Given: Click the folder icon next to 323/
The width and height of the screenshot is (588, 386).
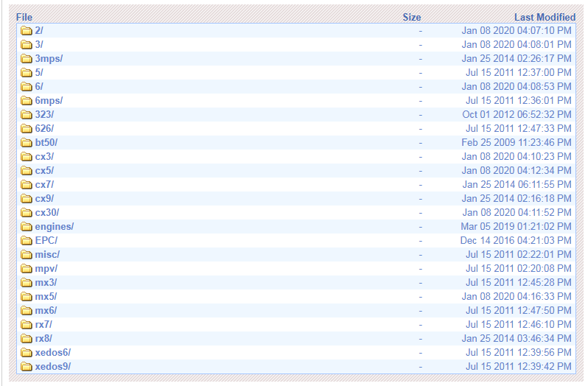Looking at the screenshot, I should click(x=27, y=115).
